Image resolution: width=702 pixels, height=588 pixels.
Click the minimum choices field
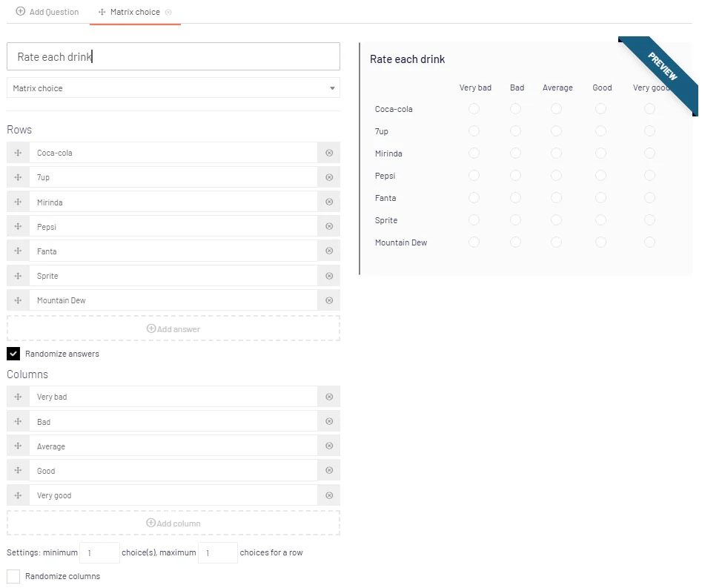(99, 552)
